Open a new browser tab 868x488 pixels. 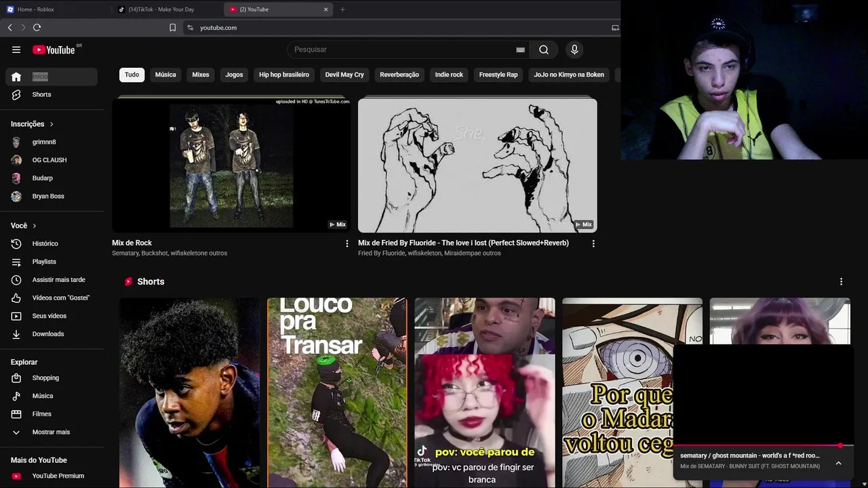click(x=342, y=9)
